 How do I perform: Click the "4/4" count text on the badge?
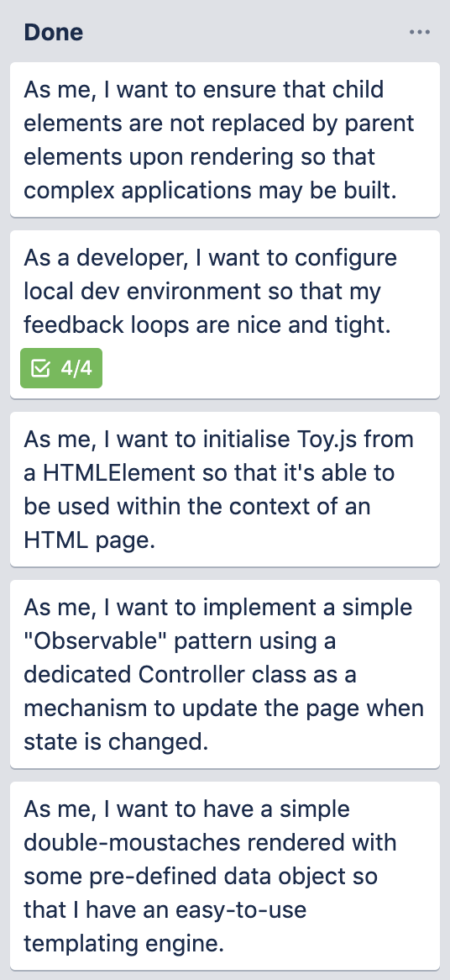point(76,369)
